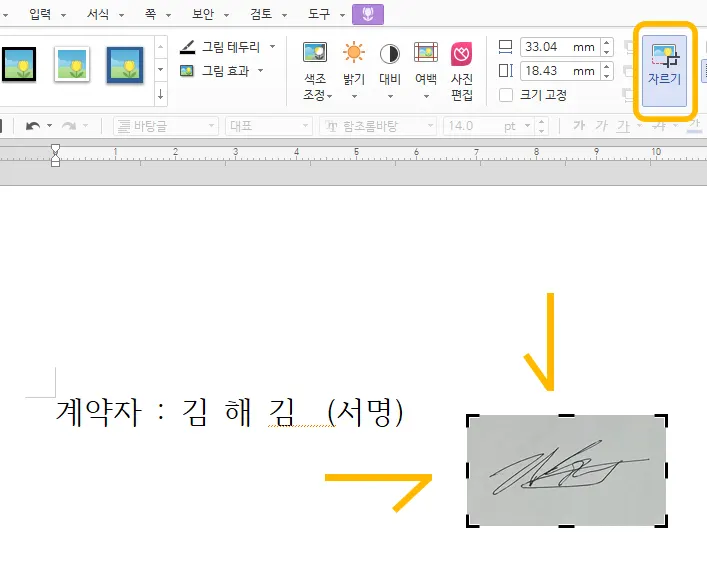Click the undo arrow icon
707x577 pixels.
coord(33,126)
